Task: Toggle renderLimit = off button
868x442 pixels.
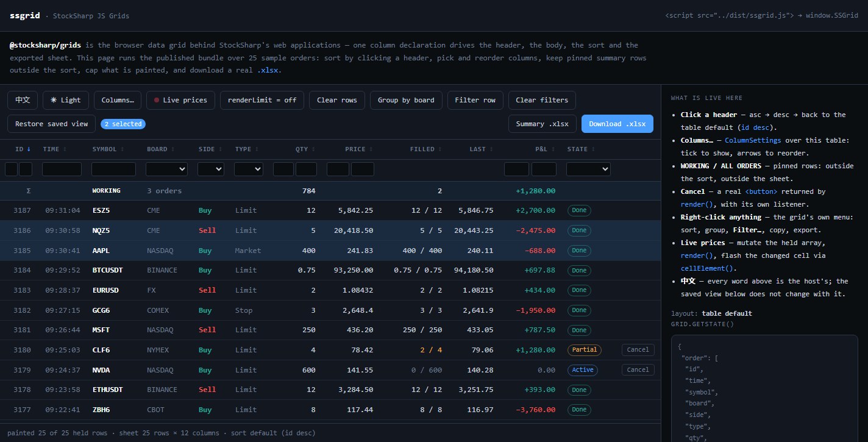Action: click(x=262, y=100)
